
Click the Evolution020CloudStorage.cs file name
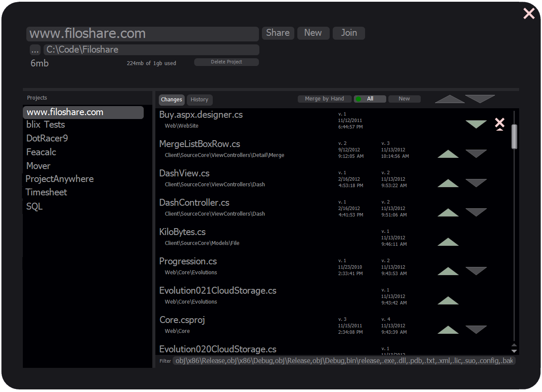(x=218, y=349)
